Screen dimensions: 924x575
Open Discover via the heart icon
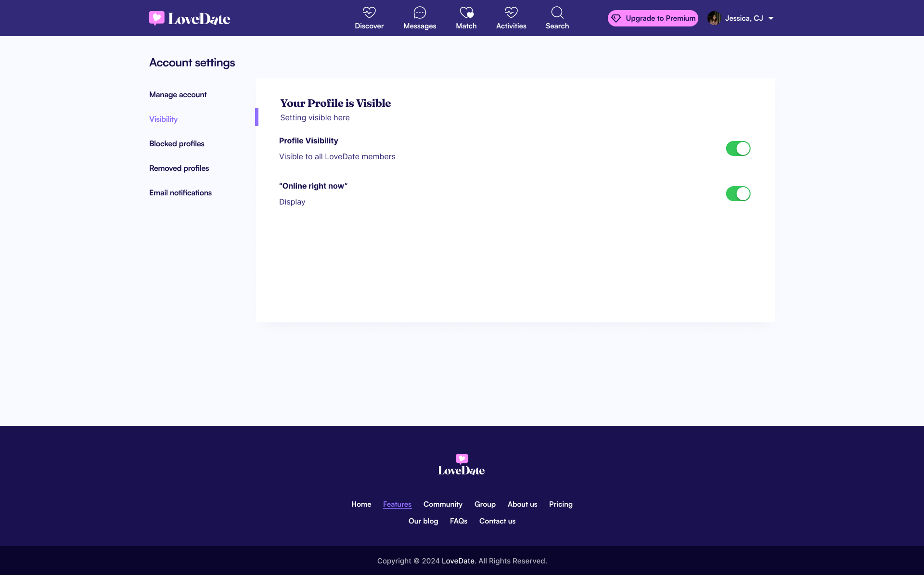(x=369, y=13)
